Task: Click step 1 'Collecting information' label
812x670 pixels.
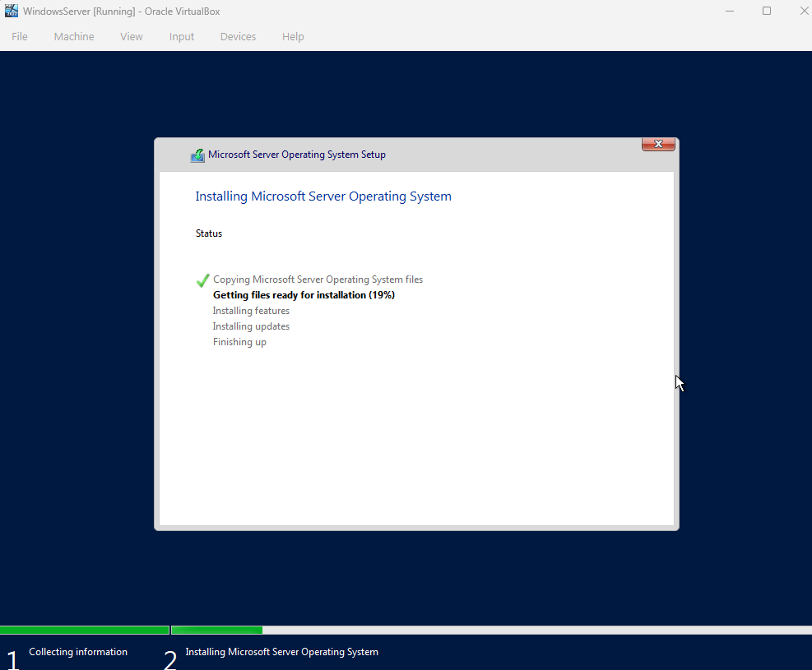Action: tap(78, 652)
